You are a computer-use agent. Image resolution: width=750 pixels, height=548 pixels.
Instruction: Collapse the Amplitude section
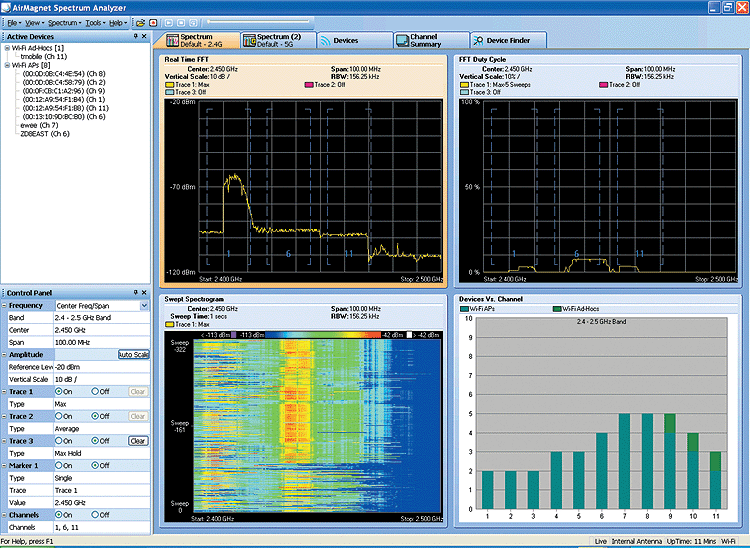[4, 355]
